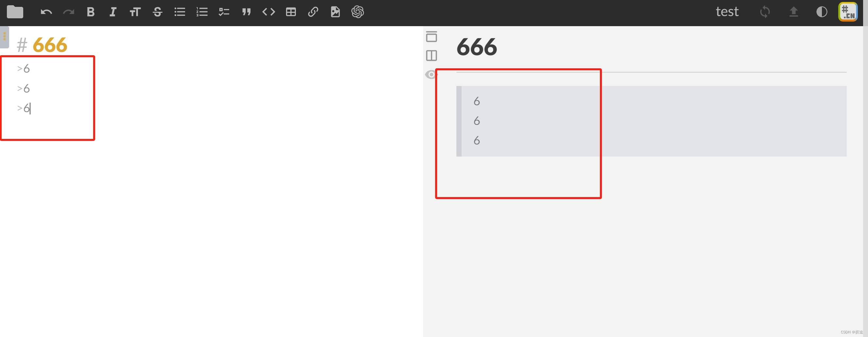This screenshot has width=868, height=337.
Task: Open the ChatGPT assistant icon
Action: tap(358, 12)
